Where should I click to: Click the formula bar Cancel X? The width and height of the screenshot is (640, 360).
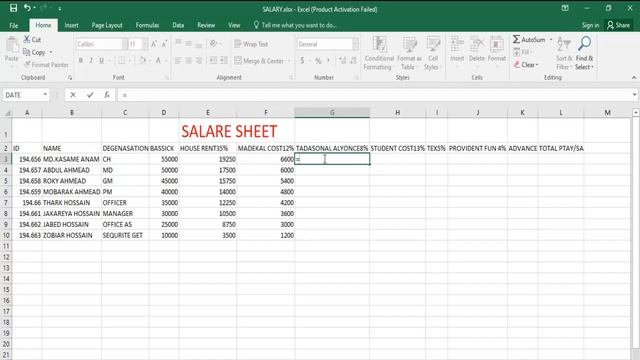tap(73, 95)
